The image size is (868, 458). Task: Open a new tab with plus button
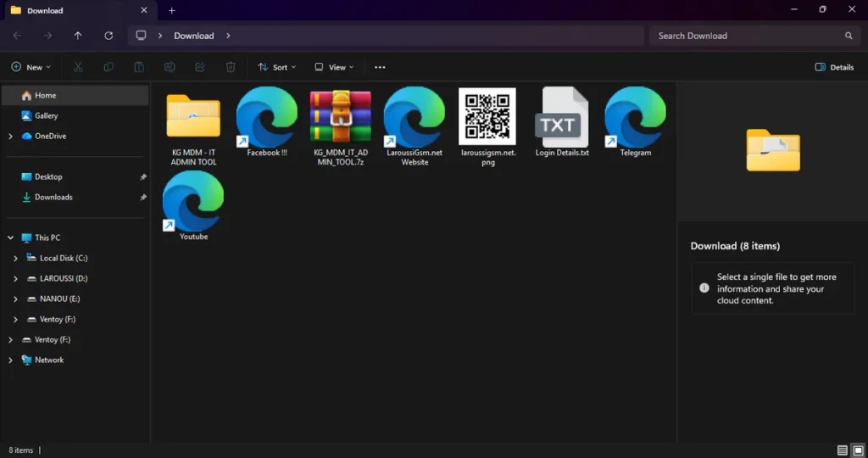click(x=172, y=10)
